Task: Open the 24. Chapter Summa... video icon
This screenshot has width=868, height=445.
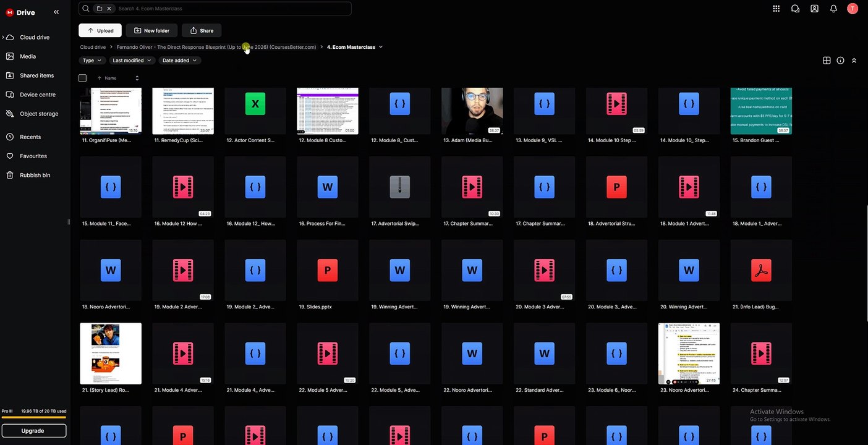Action: (761, 354)
